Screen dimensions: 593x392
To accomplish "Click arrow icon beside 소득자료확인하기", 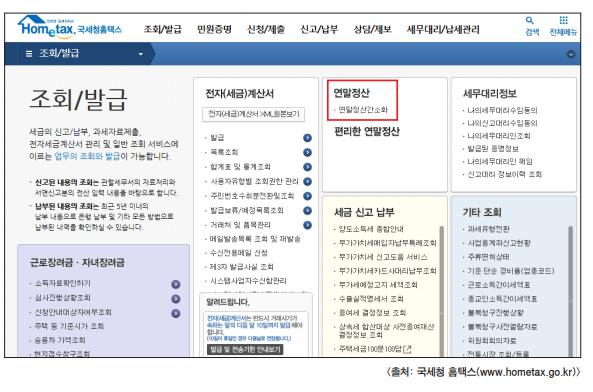I will [x=175, y=284].
